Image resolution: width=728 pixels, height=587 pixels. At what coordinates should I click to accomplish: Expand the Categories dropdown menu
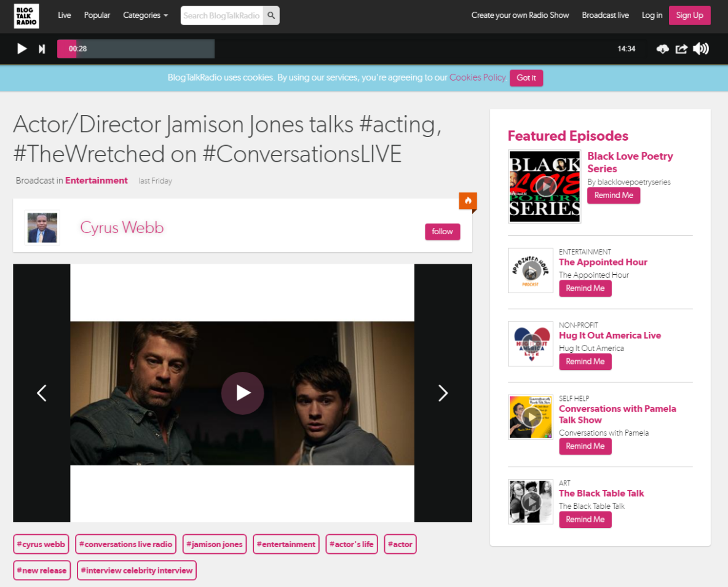[x=145, y=15]
